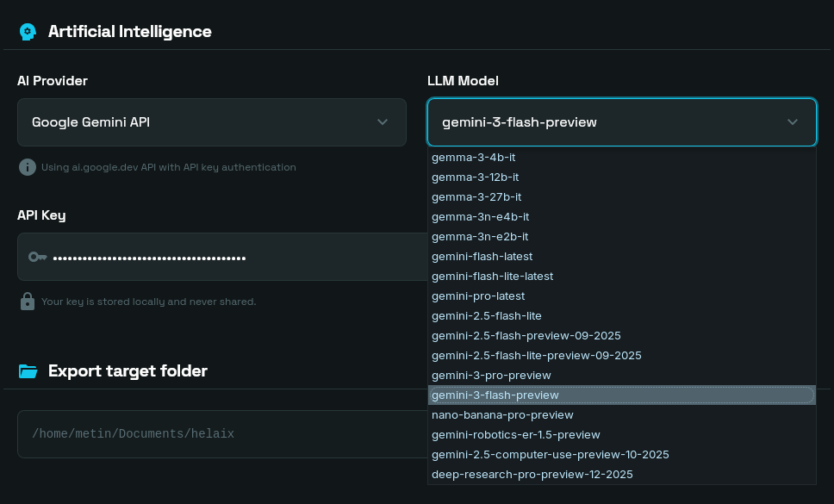This screenshot has width=834, height=504.
Task: Open the AI Provider dropdown
Action: 211,122
